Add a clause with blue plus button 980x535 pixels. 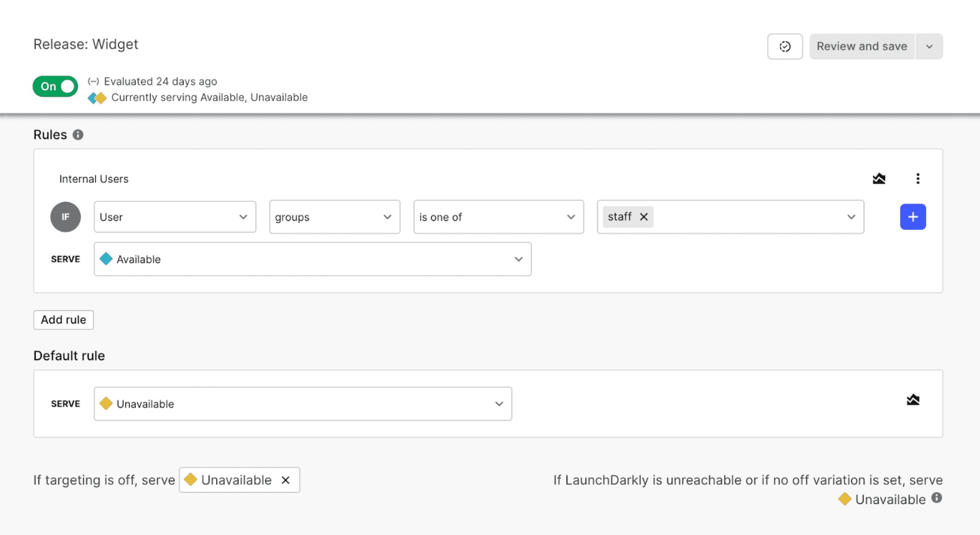[x=912, y=217]
